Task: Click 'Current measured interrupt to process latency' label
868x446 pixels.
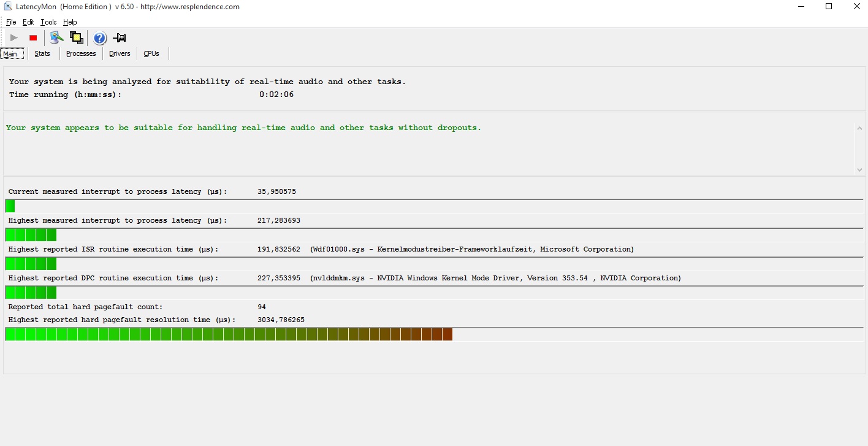Action: click(118, 192)
